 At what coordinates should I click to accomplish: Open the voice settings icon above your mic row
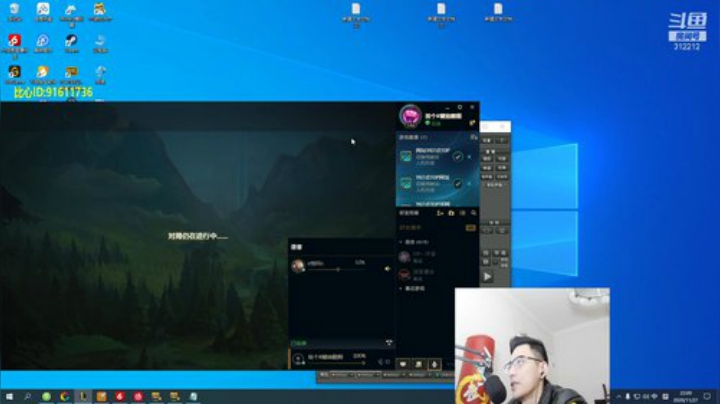point(389,342)
